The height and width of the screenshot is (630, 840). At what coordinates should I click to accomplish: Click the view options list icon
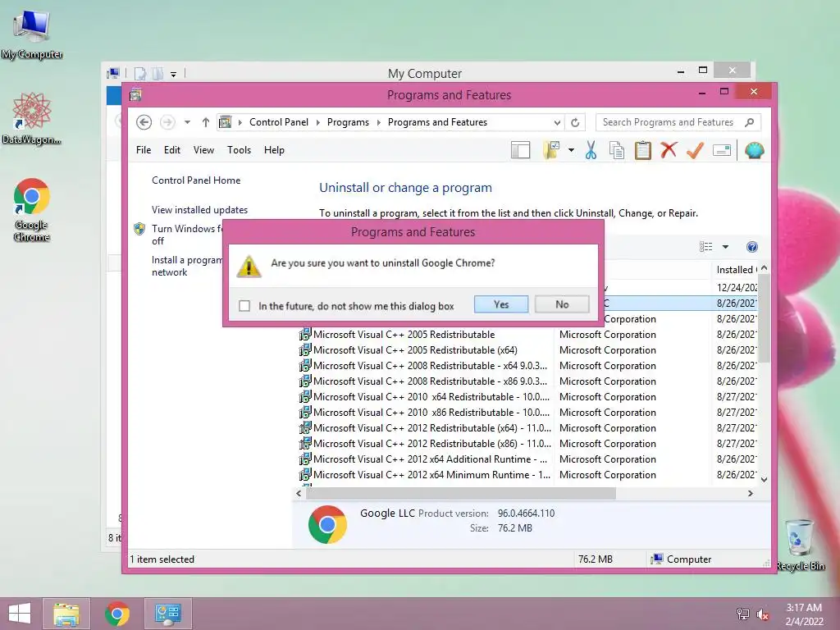pos(706,246)
